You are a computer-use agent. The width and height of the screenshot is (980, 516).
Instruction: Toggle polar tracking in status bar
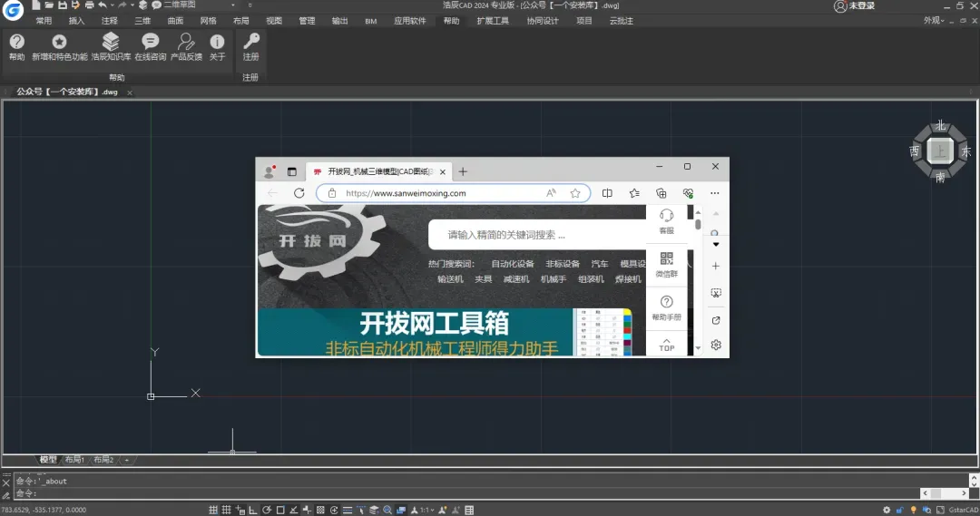(266, 510)
